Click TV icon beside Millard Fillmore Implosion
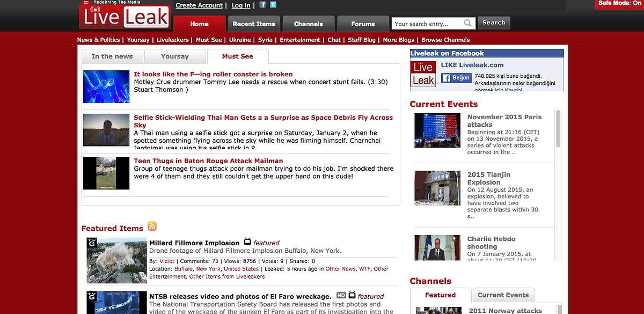The width and height of the screenshot is (644, 314). (247, 242)
